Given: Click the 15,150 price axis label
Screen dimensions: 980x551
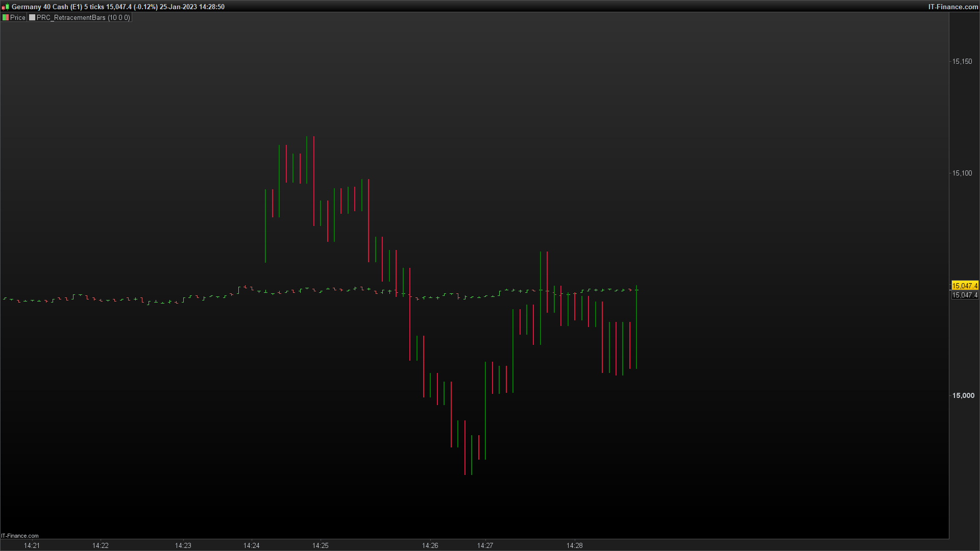Looking at the screenshot, I should [962, 61].
